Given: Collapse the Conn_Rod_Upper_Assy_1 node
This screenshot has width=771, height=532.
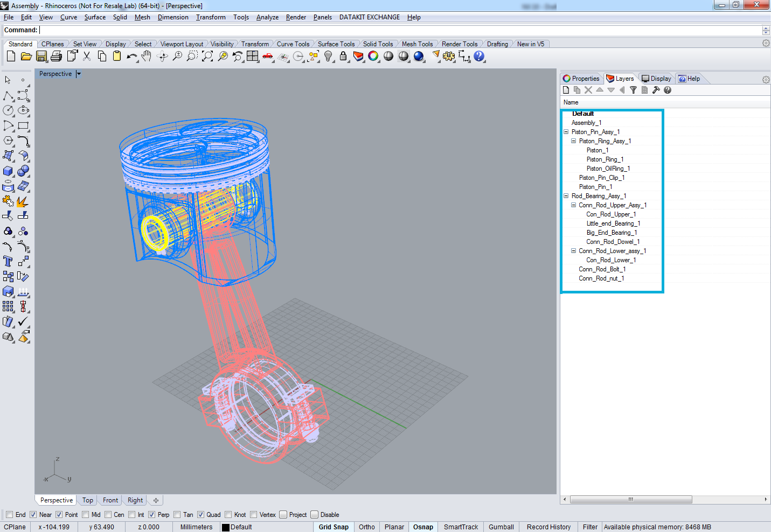Looking at the screenshot, I should point(574,205).
